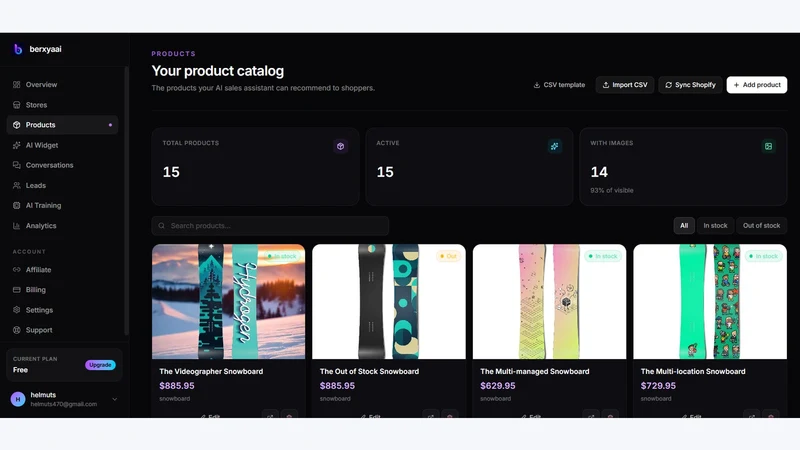Open the Out of Stock Snowboard thumbnail
The width and height of the screenshot is (800, 450).
(389, 302)
